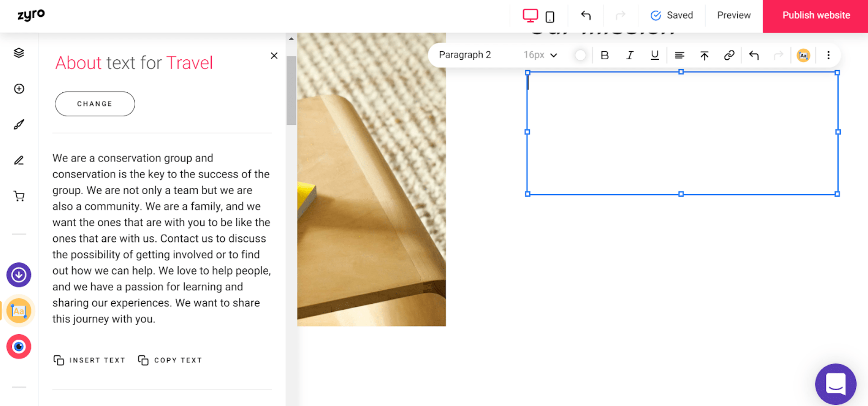Toggle italic formatting
The width and height of the screenshot is (868, 406).
pos(630,55)
